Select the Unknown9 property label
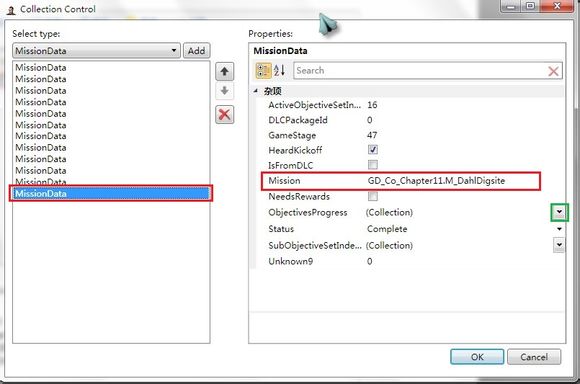This screenshot has height=384, width=580. click(x=290, y=262)
